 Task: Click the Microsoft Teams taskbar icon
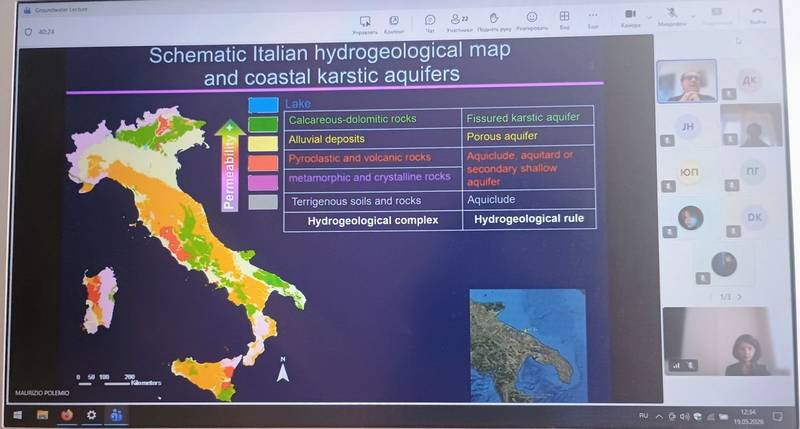pyautogui.click(x=116, y=416)
